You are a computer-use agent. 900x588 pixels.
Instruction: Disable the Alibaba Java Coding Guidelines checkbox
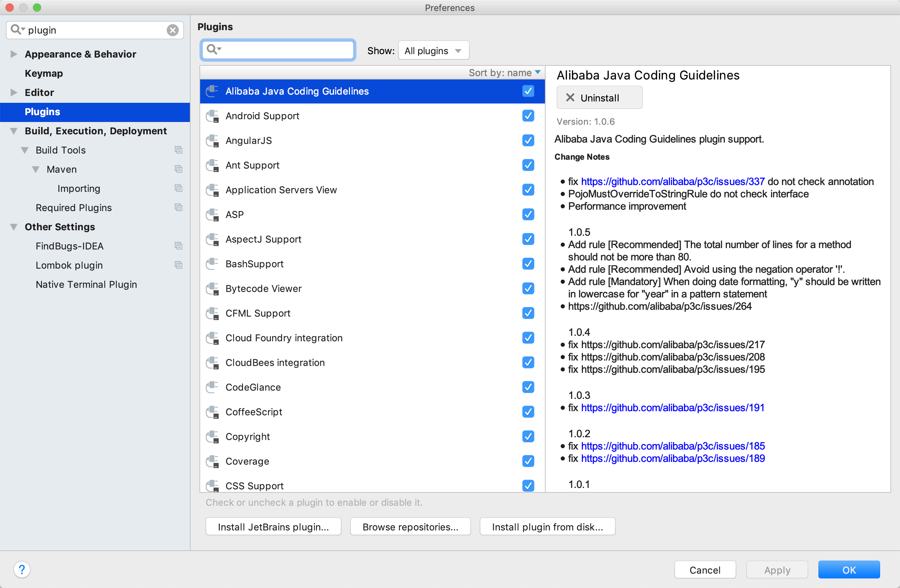[528, 91]
